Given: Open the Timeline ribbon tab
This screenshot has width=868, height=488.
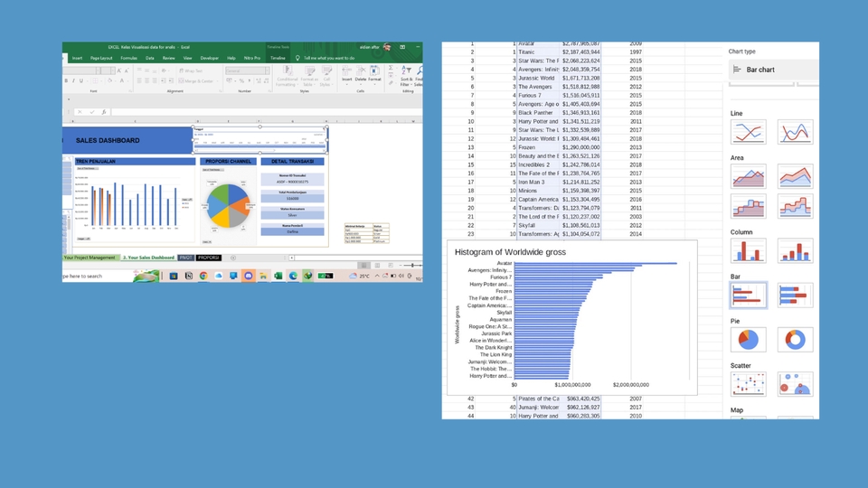Looking at the screenshot, I should (278, 58).
